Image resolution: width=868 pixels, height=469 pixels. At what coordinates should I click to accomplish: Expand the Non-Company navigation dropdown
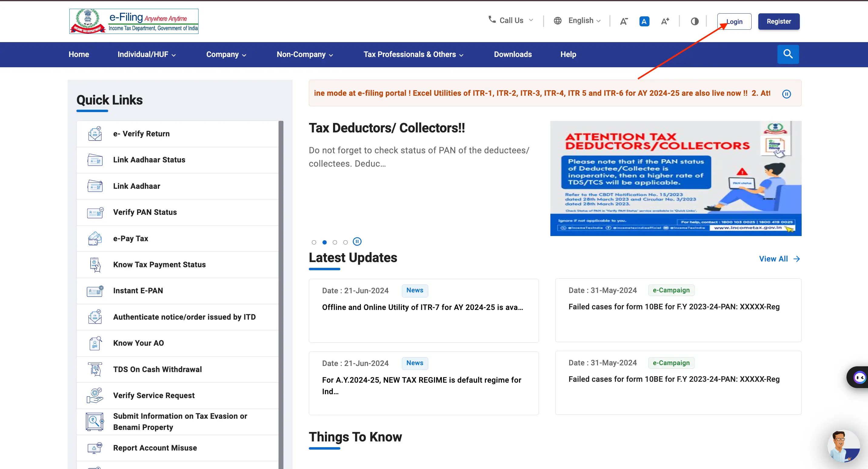[305, 54]
